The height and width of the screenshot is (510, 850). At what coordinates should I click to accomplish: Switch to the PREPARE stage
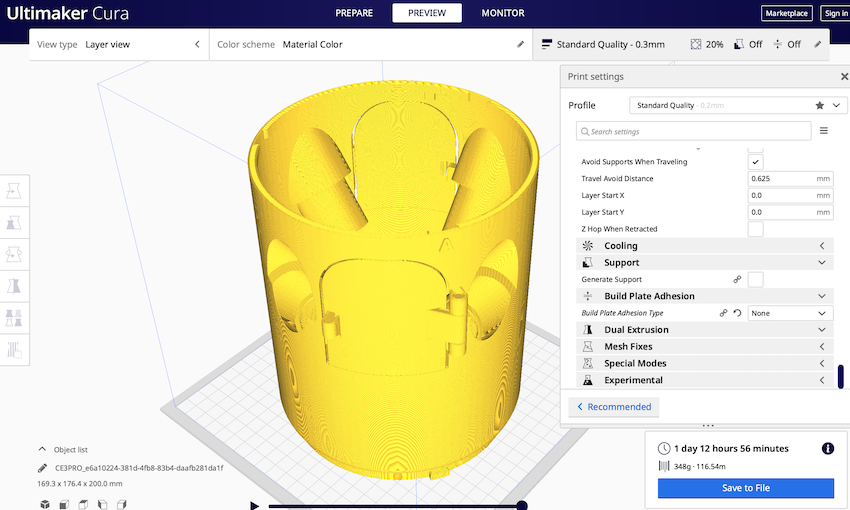coord(354,13)
